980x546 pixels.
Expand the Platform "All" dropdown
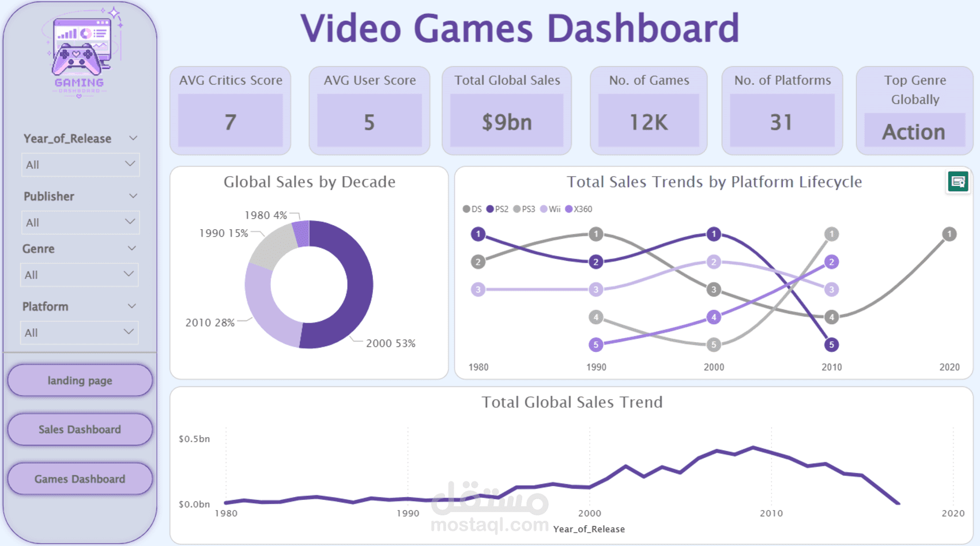click(x=80, y=332)
